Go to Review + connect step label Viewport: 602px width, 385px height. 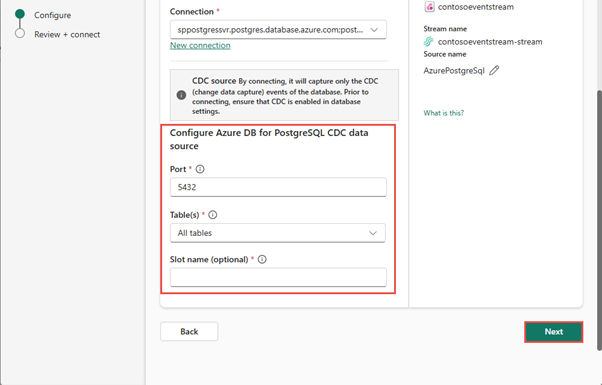click(x=67, y=35)
